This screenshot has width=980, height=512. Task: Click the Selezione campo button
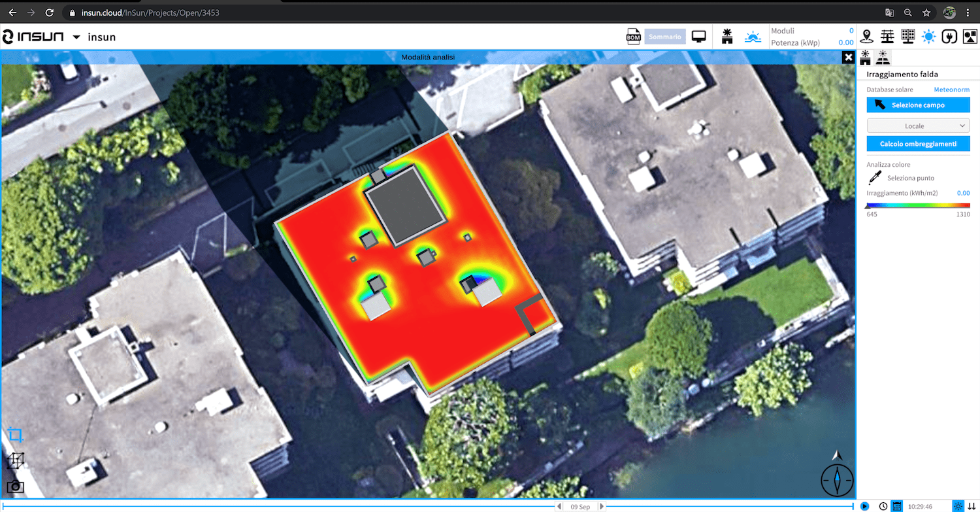918,105
